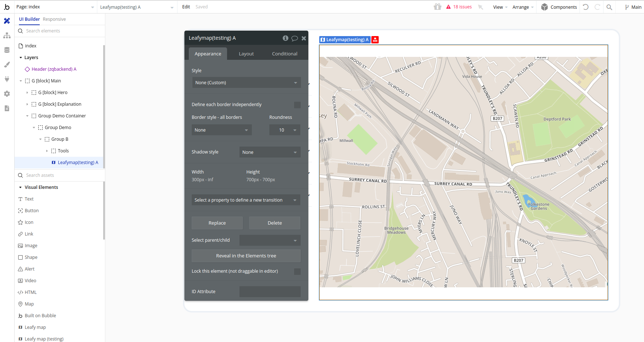
Task: Open the Styles brush icon in sidebar
Action: coord(7,65)
